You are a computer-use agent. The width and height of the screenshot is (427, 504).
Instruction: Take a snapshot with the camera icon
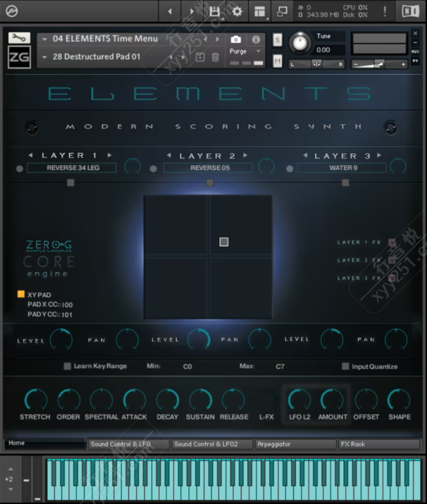(236, 40)
